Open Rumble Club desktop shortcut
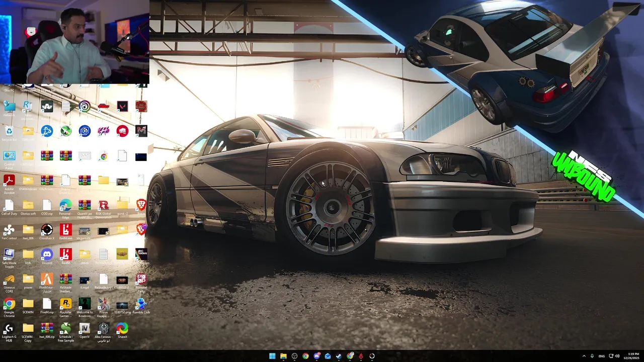Viewport: 644px width, 362px height. click(x=141, y=305)
